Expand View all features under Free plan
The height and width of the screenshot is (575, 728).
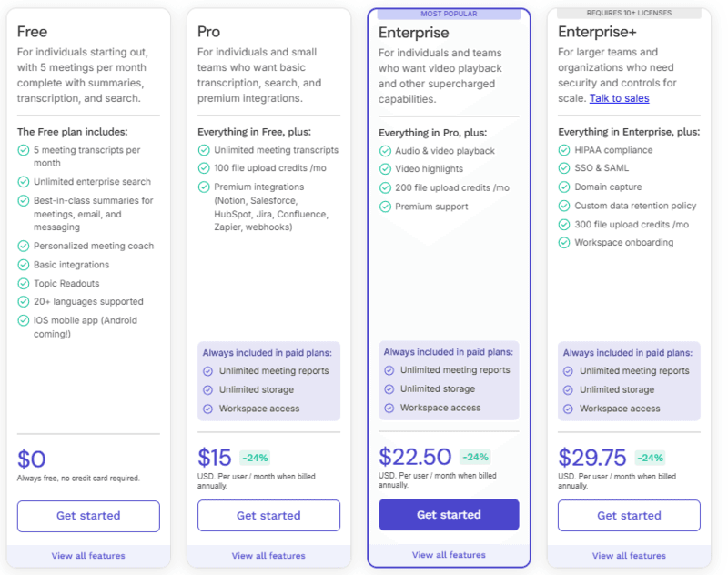(87, 556)
